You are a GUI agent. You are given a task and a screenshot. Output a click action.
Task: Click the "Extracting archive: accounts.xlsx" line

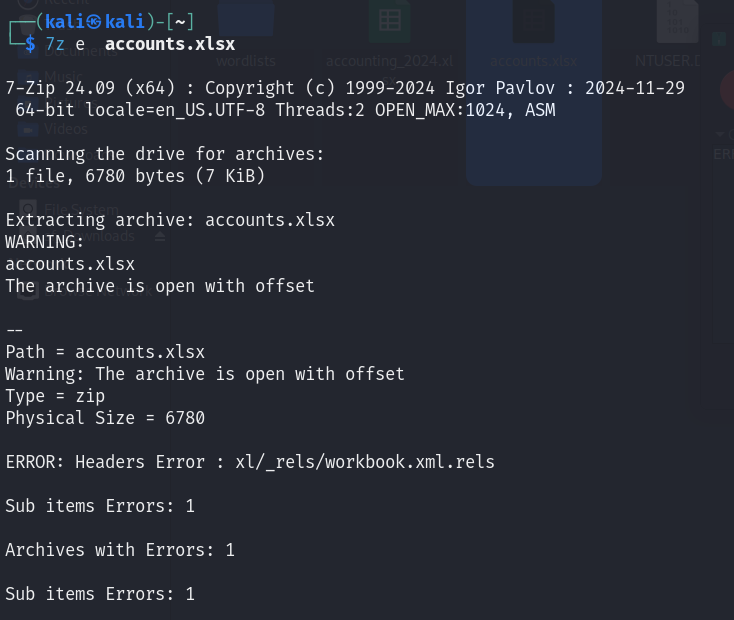170,220
